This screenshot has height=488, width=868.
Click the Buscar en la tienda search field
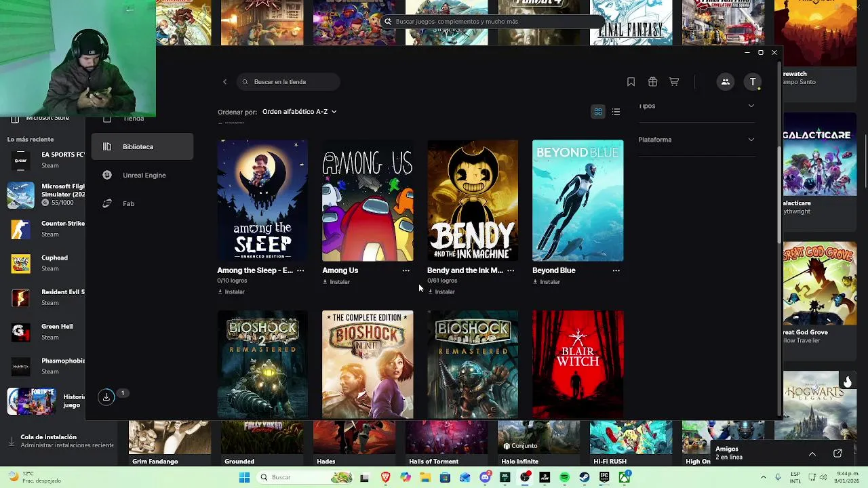point(288,82)
